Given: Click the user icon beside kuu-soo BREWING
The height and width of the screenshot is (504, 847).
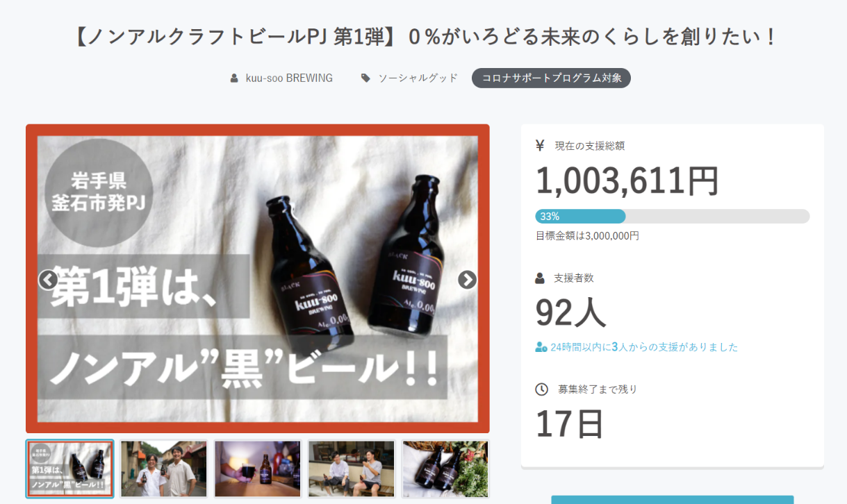Looking at the screenshot, I should [234, 78].
